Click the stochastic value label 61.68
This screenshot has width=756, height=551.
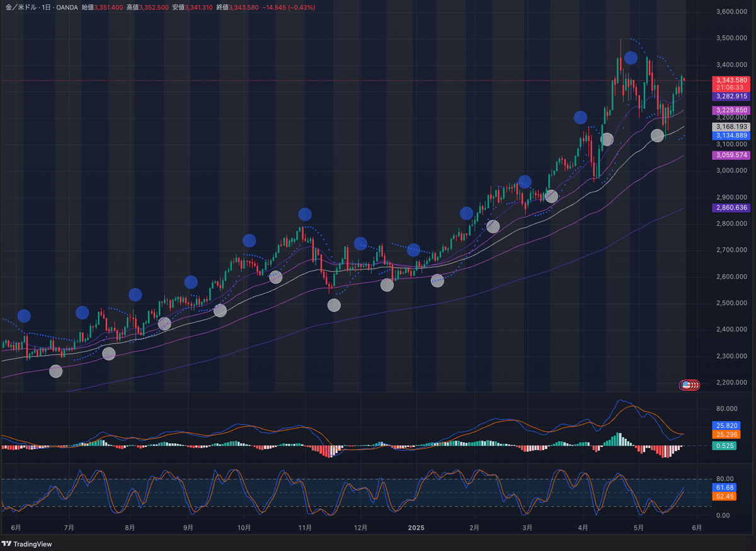pyautogui.click(x=723, y=487)
